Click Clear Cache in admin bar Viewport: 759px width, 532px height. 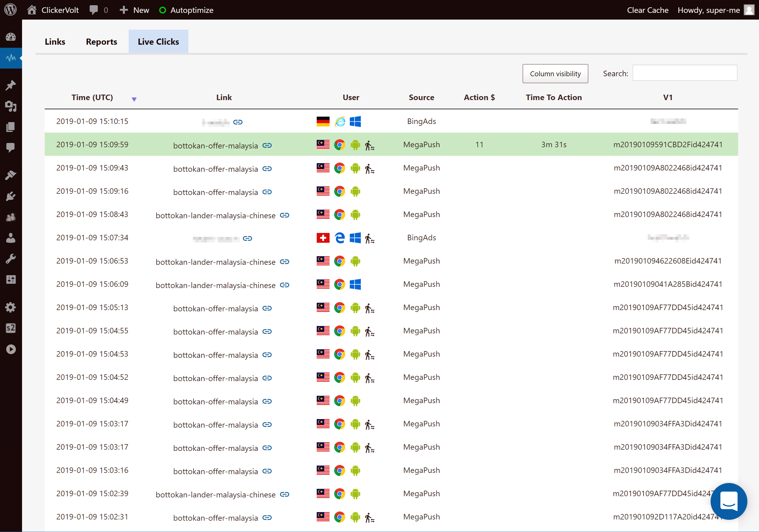click(648, 10)
